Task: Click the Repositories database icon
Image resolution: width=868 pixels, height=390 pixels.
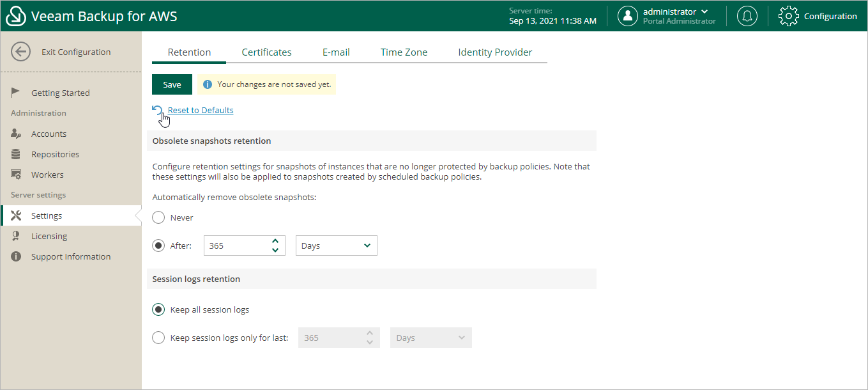Action: click(x=16, y=154)
